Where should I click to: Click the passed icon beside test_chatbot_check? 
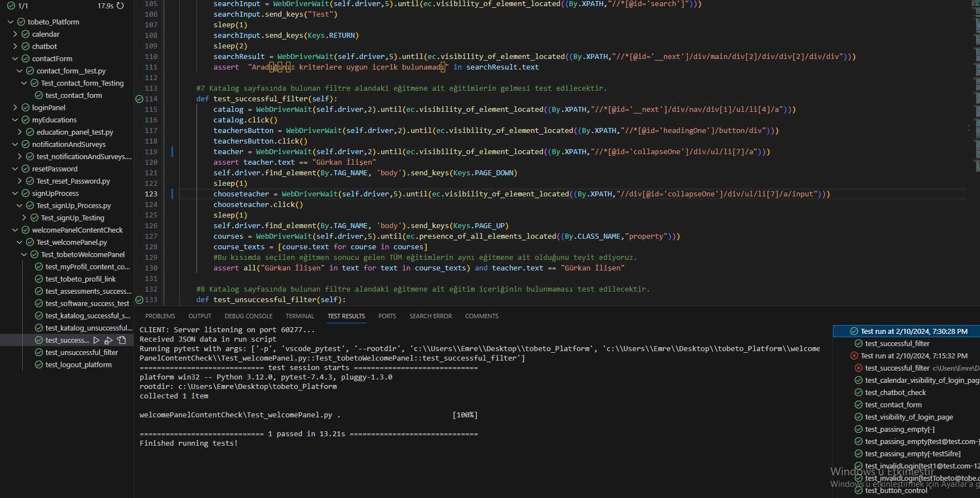point(859,392)
